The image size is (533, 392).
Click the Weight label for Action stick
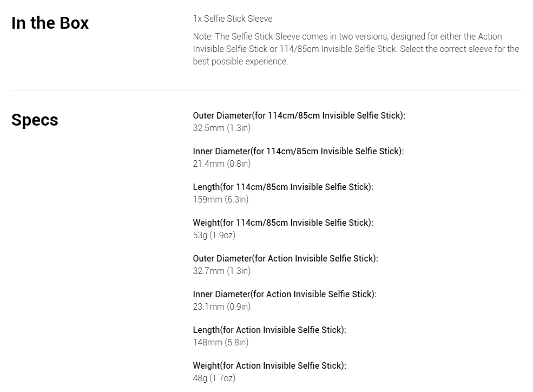click(269, 365)
